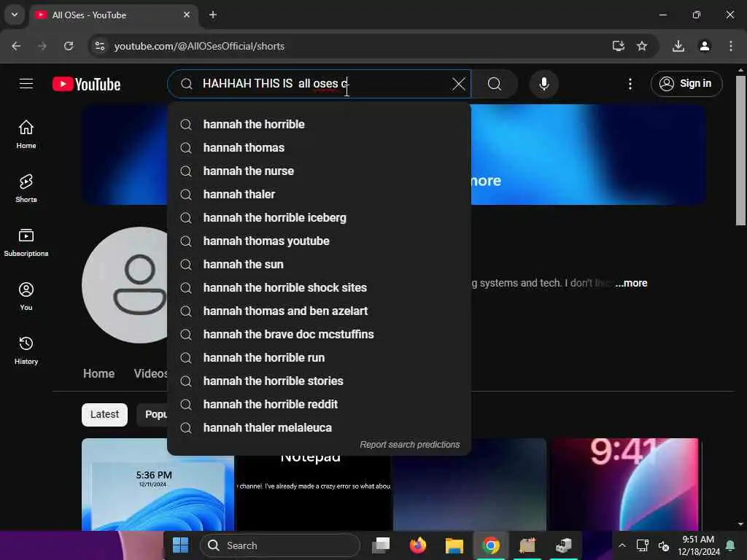Choose suggestion 'hannah the horrible shock sites'

(320, 287)
